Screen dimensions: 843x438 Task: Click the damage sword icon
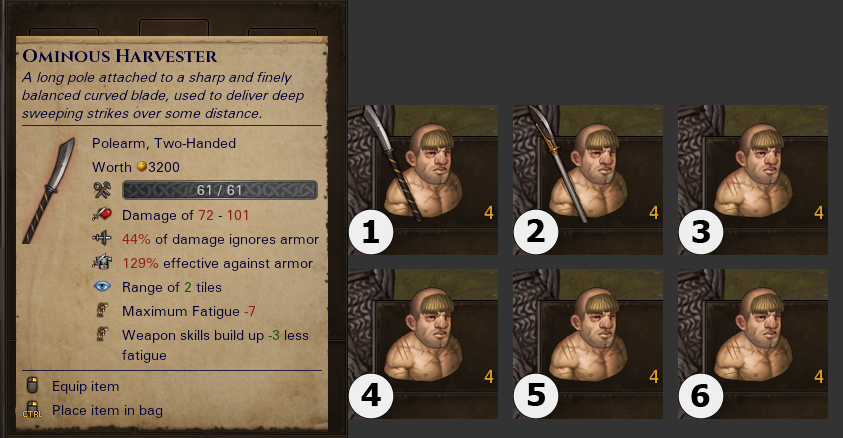(x=102, y=215)
